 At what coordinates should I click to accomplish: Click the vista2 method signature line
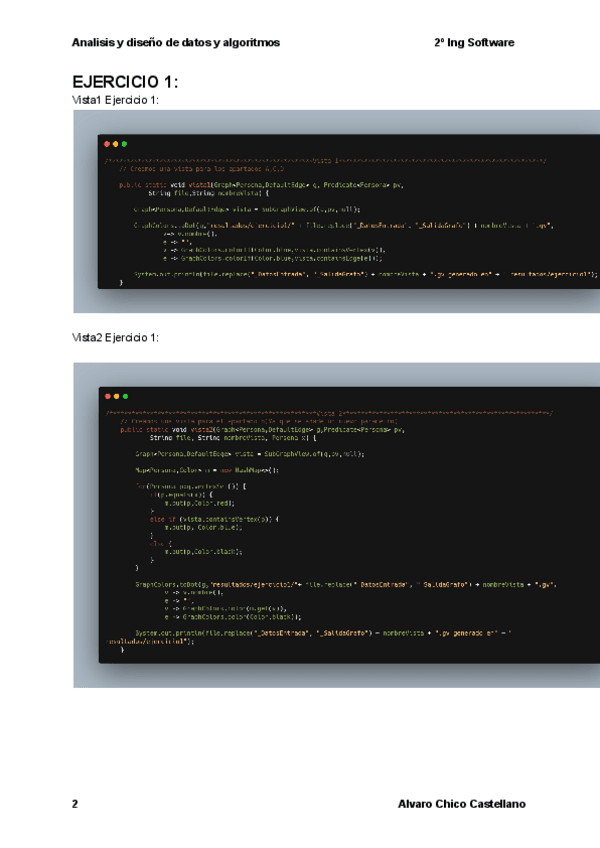click(258, 430)
